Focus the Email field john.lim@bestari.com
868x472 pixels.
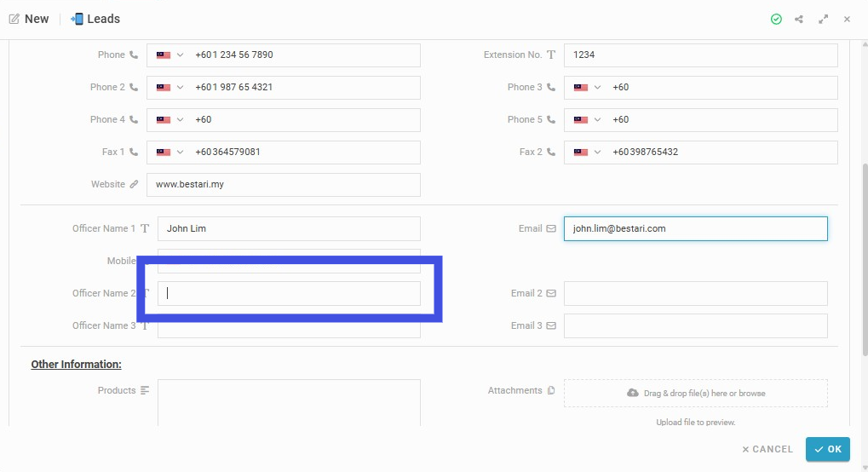tap(696, 229)
